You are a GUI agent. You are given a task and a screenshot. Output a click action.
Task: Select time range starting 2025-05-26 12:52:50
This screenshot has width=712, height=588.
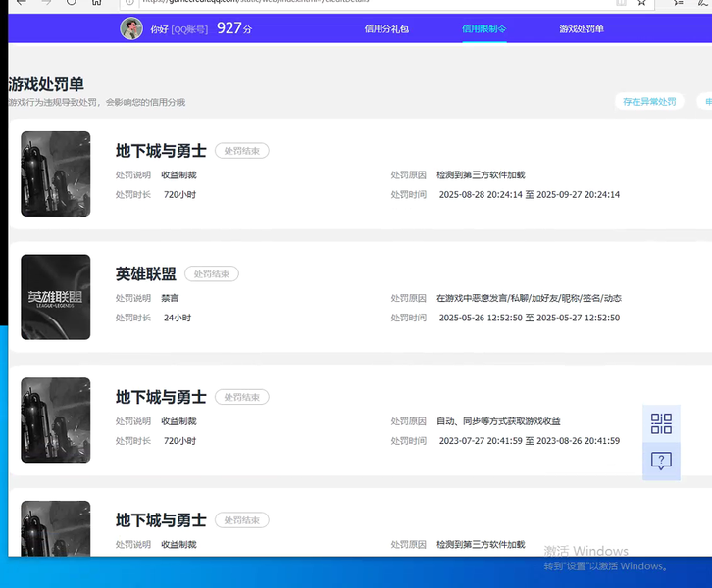(x=529, y=318)
